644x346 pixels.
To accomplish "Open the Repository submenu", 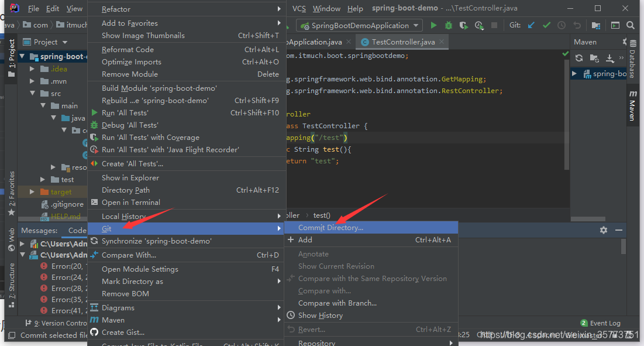I will [371, 342].
